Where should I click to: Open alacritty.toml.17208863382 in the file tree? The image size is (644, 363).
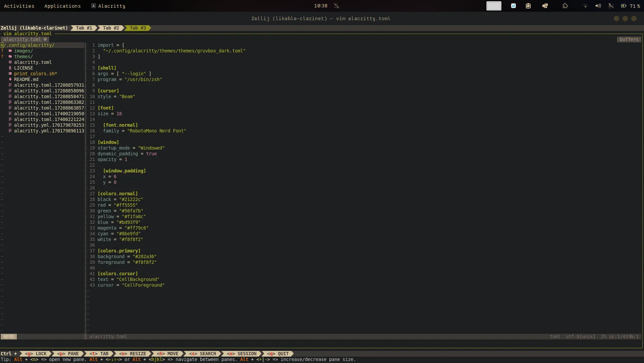click(x=49, y=102)
